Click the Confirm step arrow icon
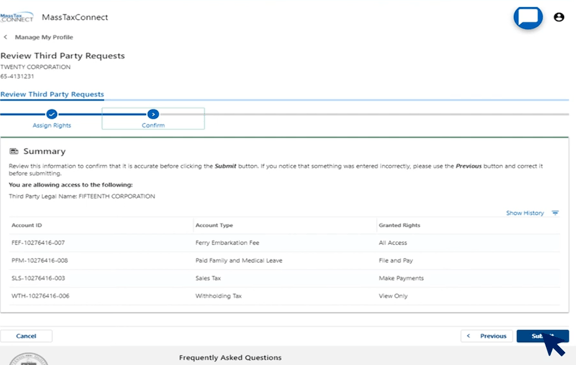The image size is (576, 365). [x=153, y=114]
